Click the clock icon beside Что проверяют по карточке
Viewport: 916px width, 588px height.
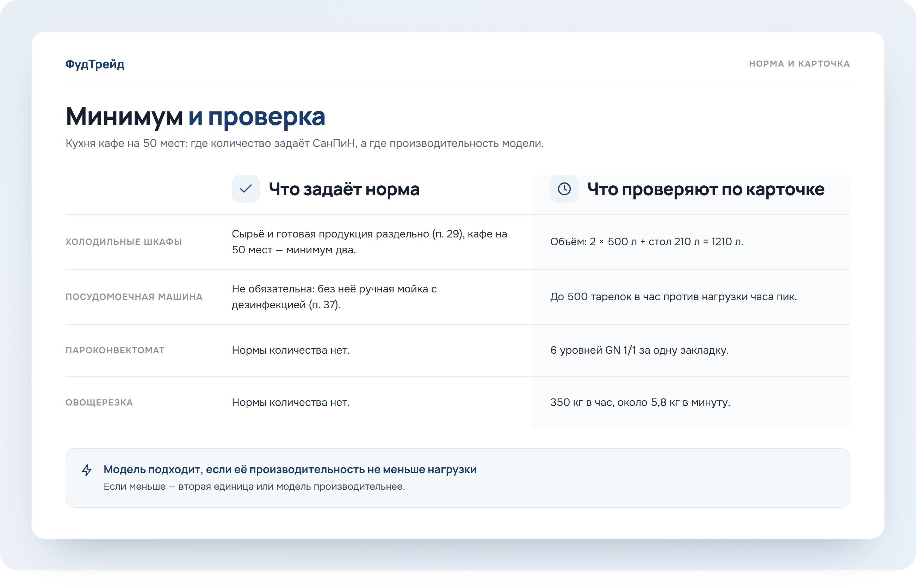(564, 188)
